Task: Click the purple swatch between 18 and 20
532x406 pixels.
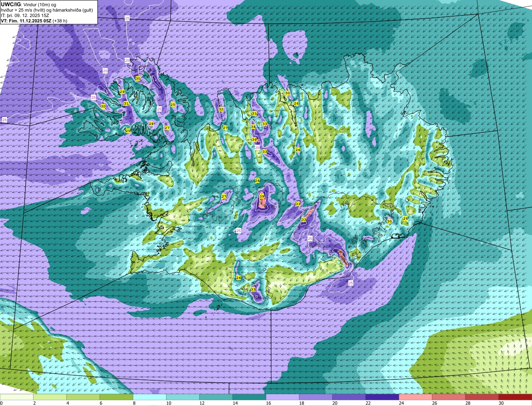Action: (316, 397)
